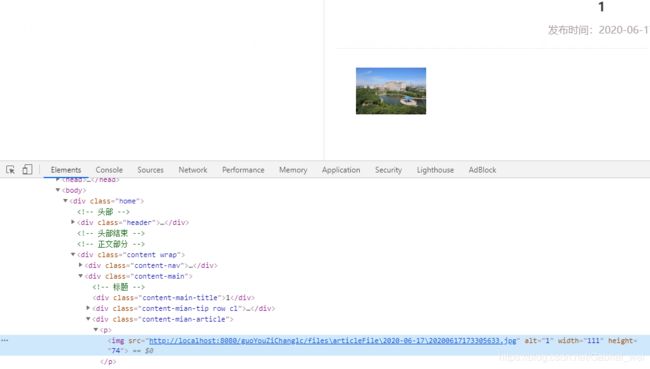The width and height of the screenshot is (650, 369).
Task: Open the Sources tab
Action: [x=150, y=170]
